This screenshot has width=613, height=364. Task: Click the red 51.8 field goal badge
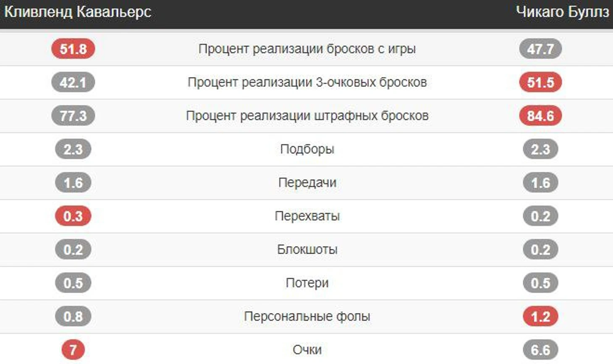click(x=73, y=49)
